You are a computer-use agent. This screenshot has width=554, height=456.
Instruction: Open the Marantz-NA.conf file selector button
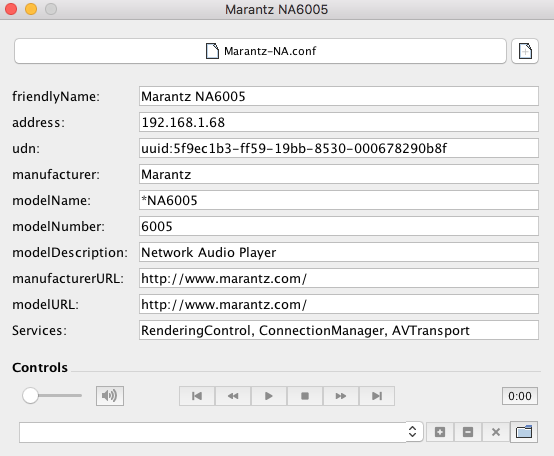(x=260, y=51)
